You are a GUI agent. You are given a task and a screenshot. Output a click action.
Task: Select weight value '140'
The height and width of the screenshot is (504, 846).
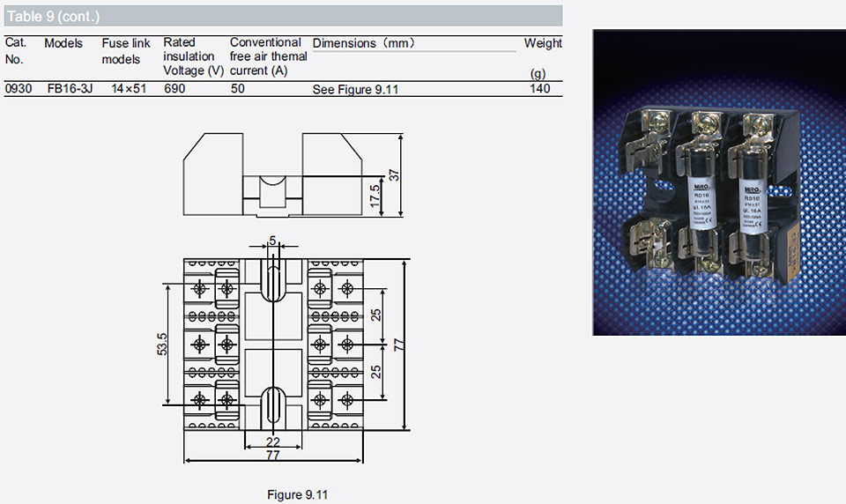(540, 88)
